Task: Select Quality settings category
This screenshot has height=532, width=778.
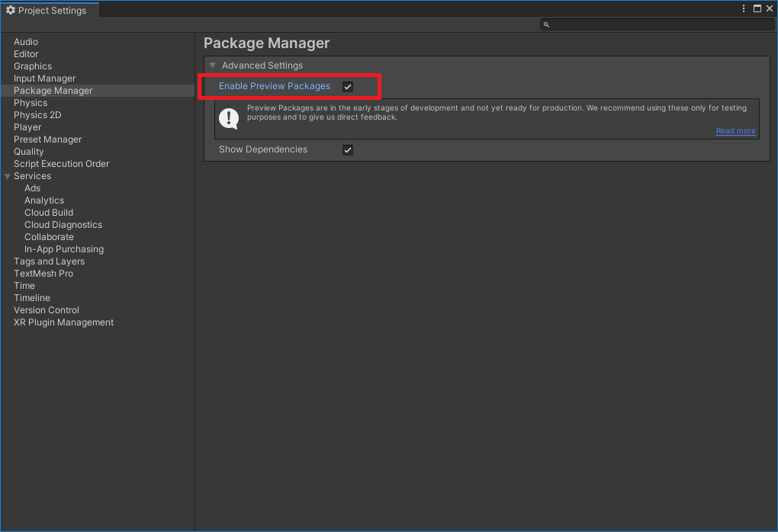Action: tap(29, 152)
